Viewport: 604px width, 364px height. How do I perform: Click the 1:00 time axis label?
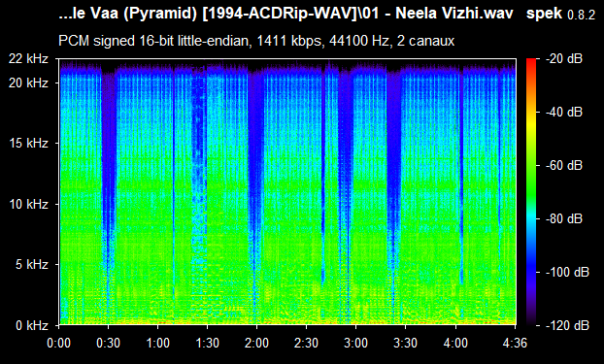[x=157, y=343]
